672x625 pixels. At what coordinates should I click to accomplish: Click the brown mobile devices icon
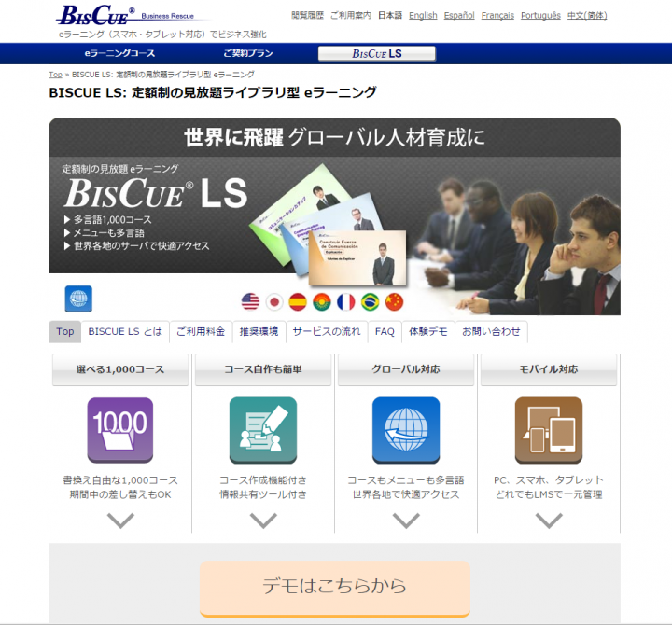[x=549, y=430]
